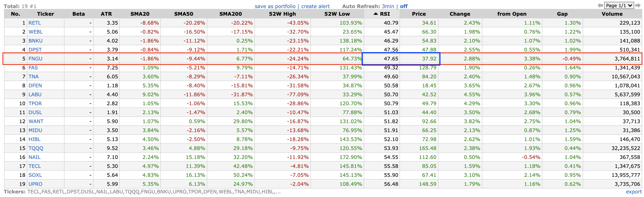Viewport: 644px width, 197px height.
Task: Sort table by Ticker column
Action: [x=45, y=14]
